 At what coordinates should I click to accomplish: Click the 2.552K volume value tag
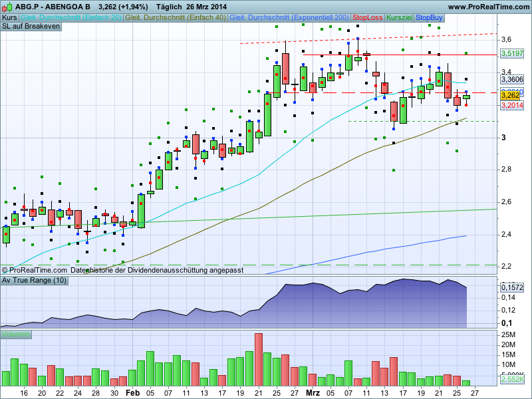coord(512,379)
